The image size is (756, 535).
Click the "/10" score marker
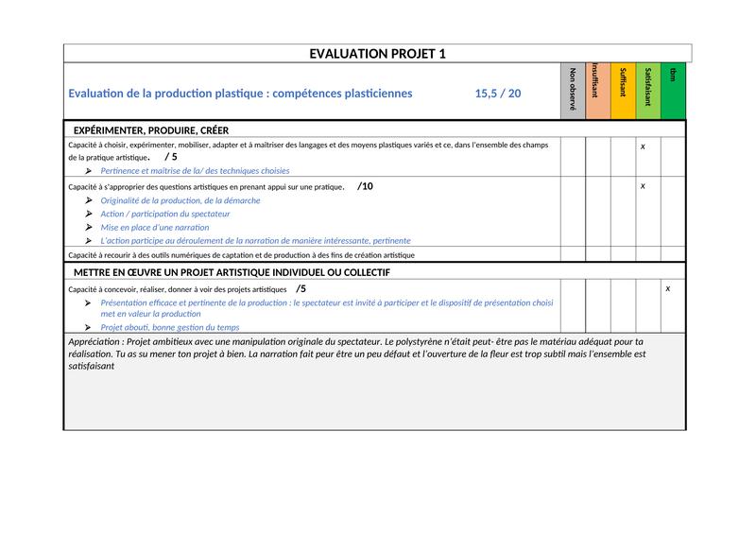(x=365, y=186)
